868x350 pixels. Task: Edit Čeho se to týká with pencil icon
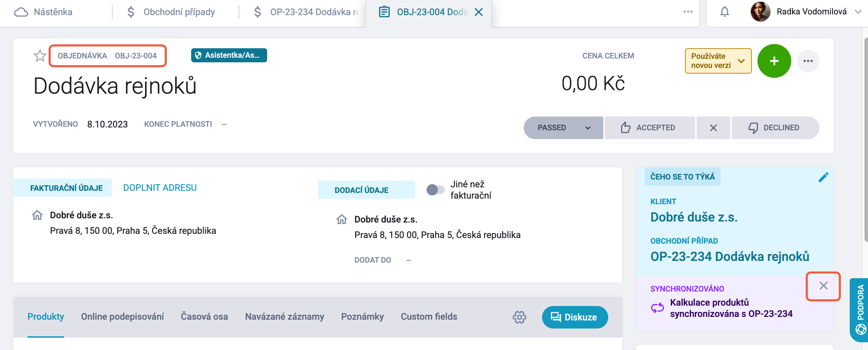pos(823,177)
